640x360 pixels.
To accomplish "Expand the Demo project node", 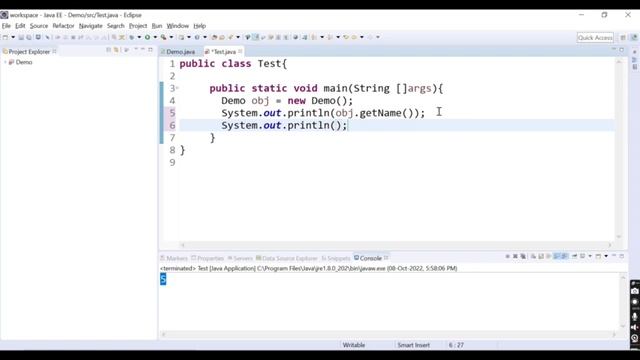I will point(5,62).
